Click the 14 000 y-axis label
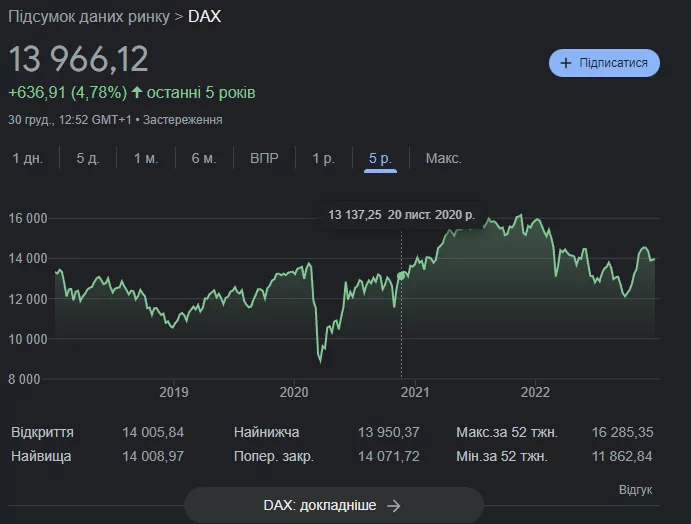691x524 pixels. pyautogui.click(x=28, y=259)
